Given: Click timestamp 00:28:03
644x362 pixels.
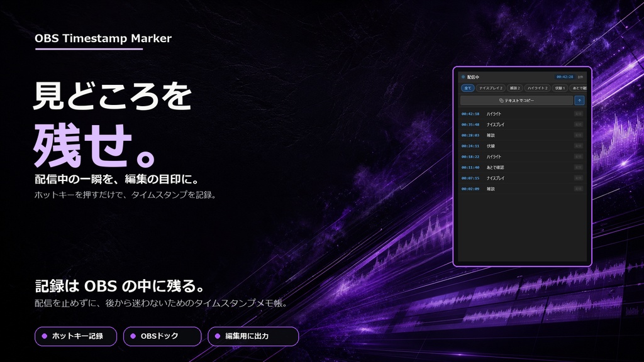Looking at the screenshot, I should tap(470, 135).
